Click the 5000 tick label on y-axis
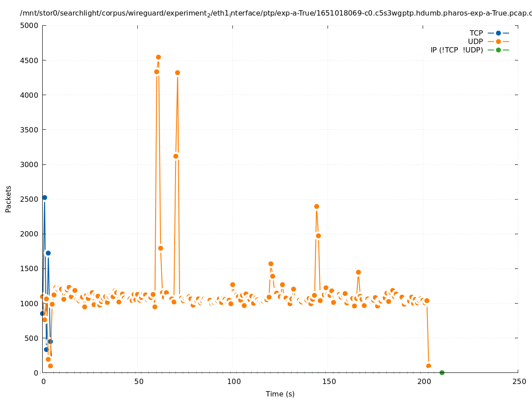The image size is (532, 400). tap(30, 25)
